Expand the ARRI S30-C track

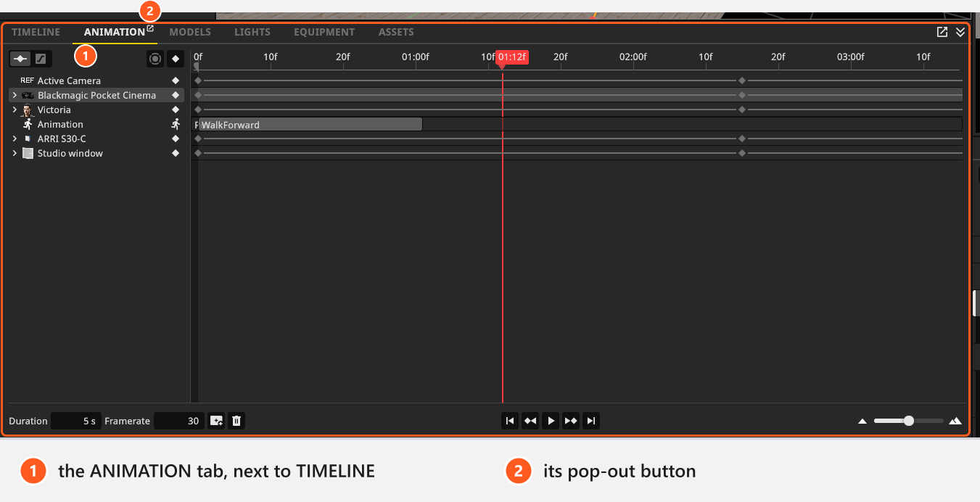15,139
